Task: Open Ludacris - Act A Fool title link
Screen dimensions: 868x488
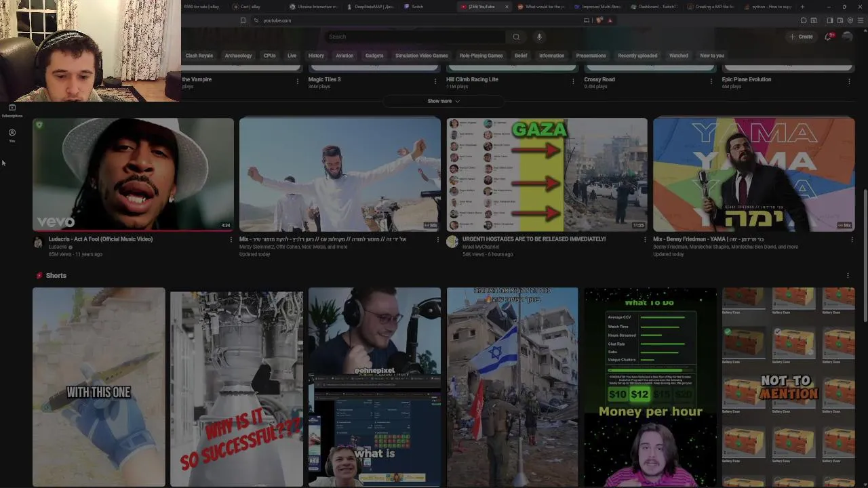Action: pyautogui.click(x=100, y=239)
